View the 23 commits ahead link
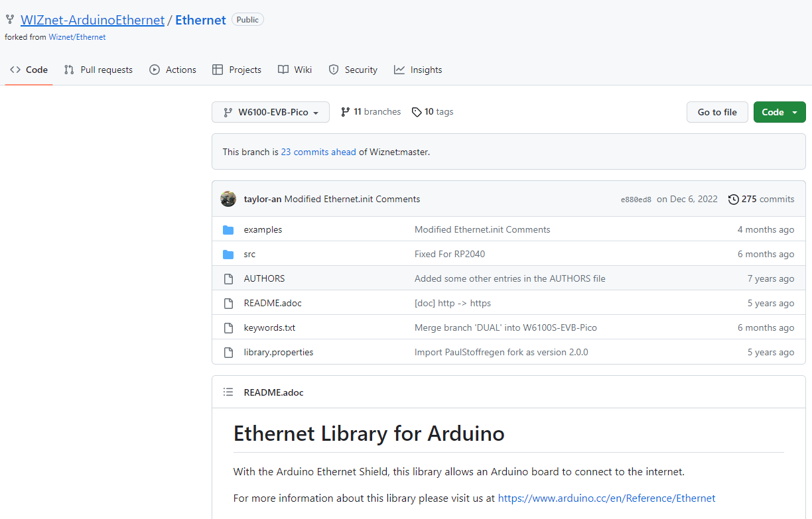812x519 pixels. click(x=318, y=152)
